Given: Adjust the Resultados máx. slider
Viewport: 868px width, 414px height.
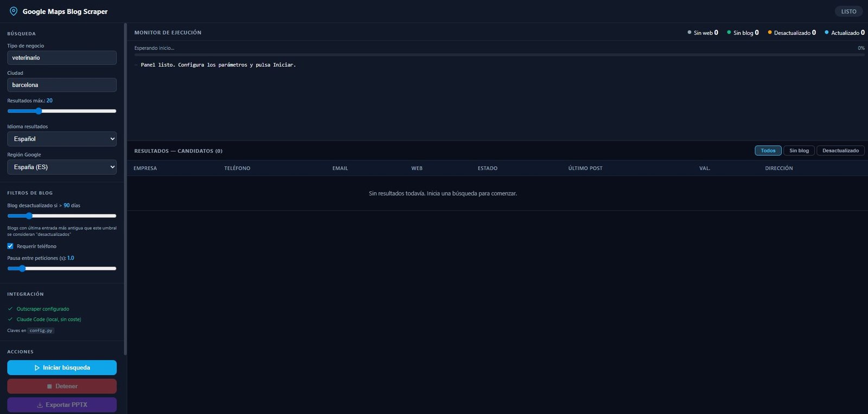Looking at the screenshot, I should click(62, 111).
